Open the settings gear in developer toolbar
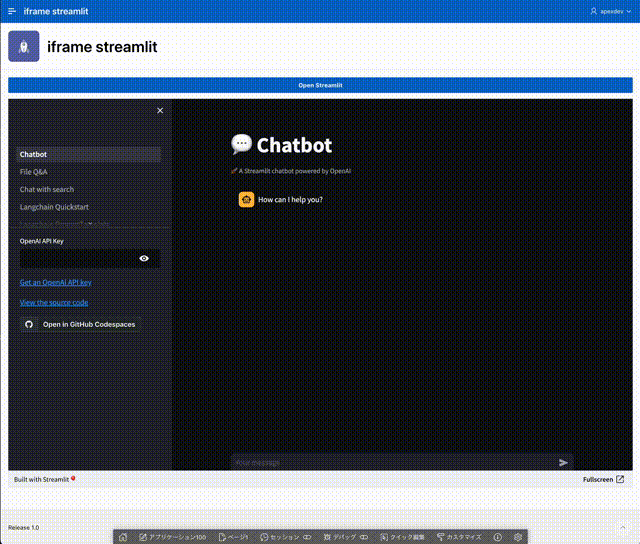Viewport: 640px width, 544px height. pos(518,537)
